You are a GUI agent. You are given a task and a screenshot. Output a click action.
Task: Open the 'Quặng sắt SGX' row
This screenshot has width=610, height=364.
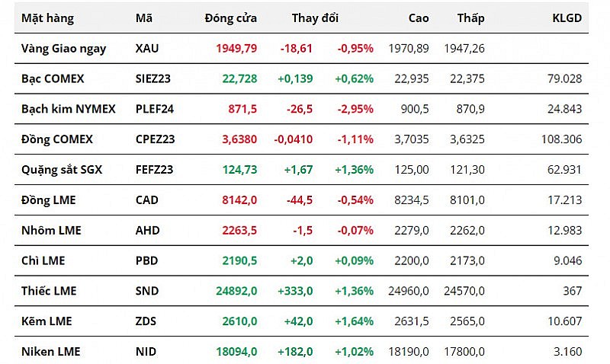pos(61,170)
